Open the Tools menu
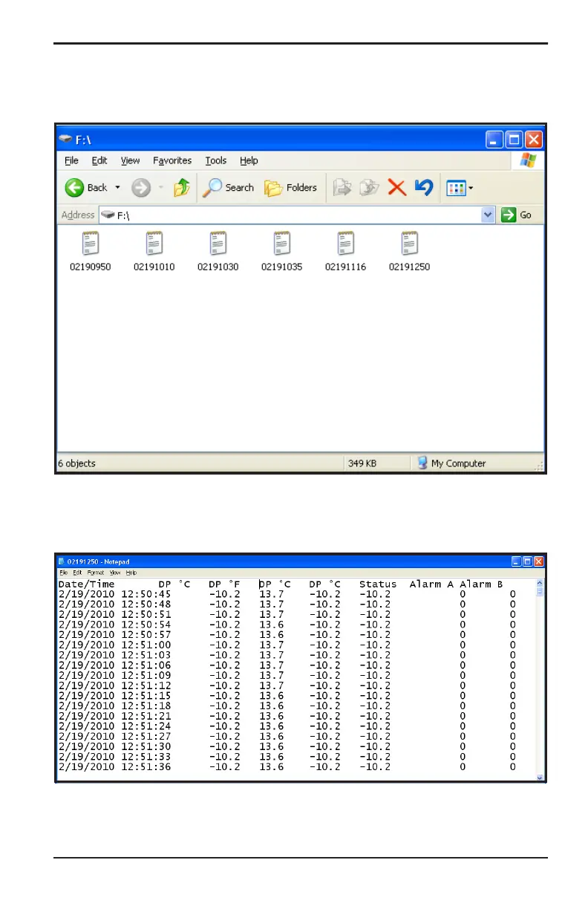The width and height of the screenshot is (588, 909). click(x=216, y=160)
